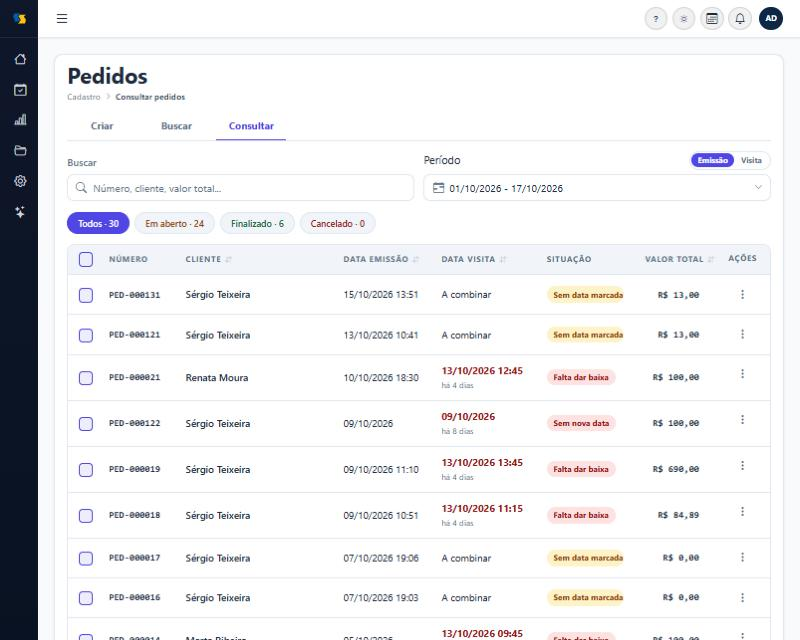
Task: Filter by Finalizado - 6
Action: (257, 224)
